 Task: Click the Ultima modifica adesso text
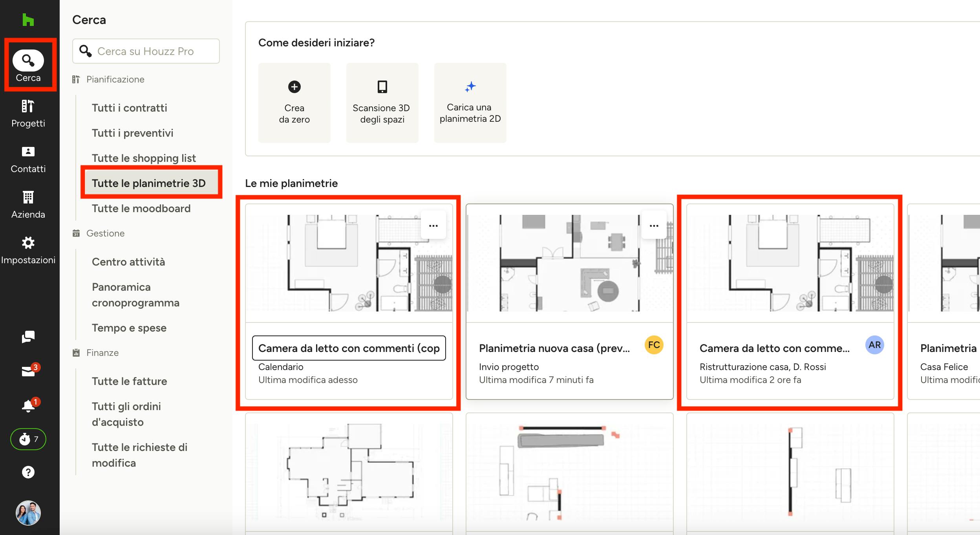[x=308, y=380]
